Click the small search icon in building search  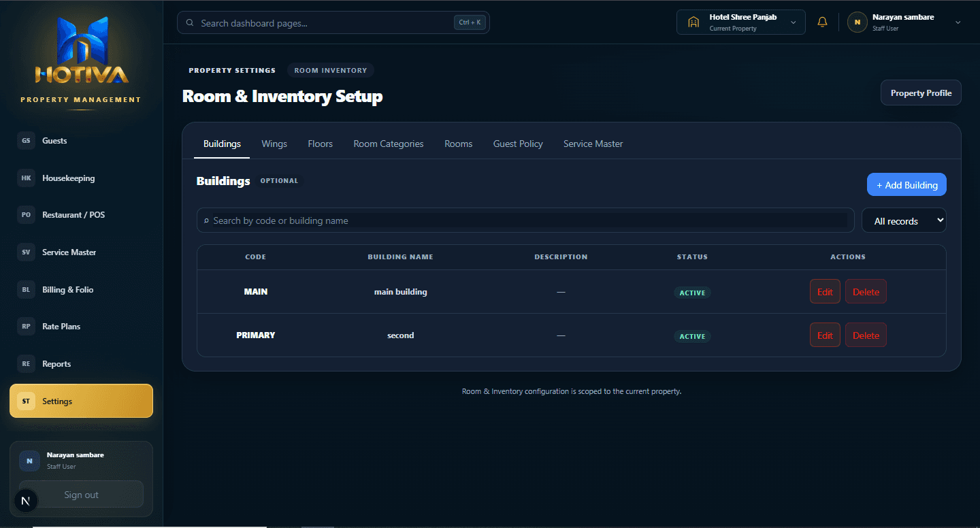coord(207,220)
